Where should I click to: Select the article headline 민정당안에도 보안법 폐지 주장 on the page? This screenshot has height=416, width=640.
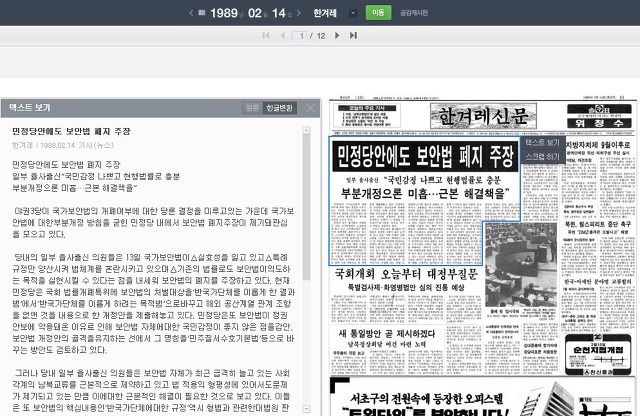(x=425, y=156)
